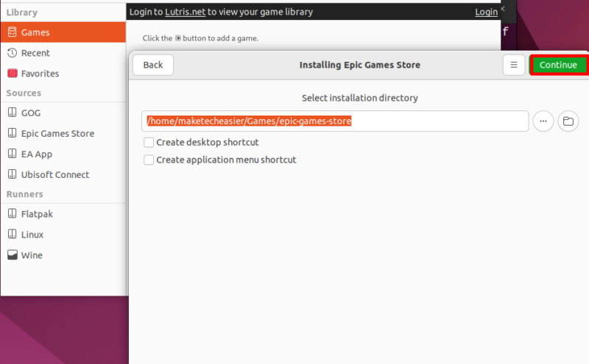Click the Wine runner icon
This screenshot has width=589, height=364.
(x=12, y=255)
